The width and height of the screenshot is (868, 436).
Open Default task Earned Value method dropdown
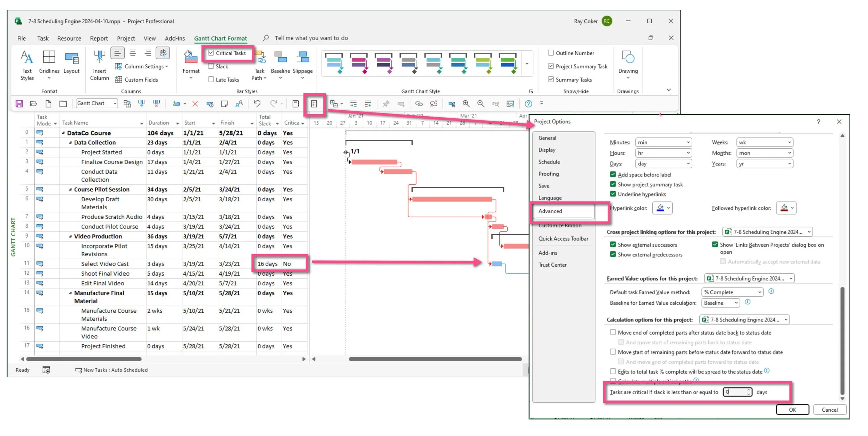tap(732, 292)
